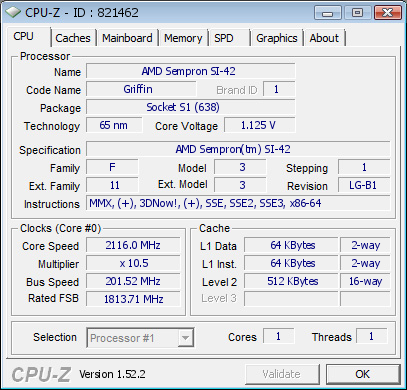
Task: Click the Core Speed value 2116.0 MHz
Action: (133, 245)
